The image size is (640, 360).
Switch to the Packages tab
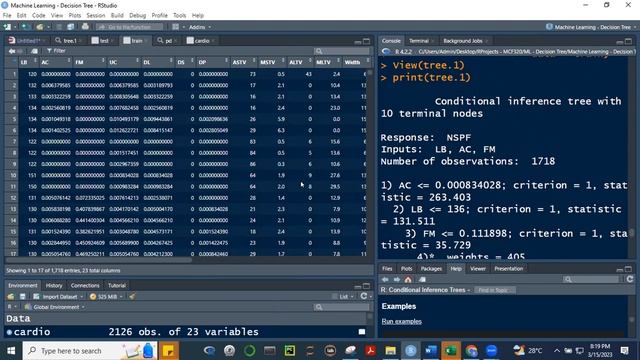coord(431,269)
